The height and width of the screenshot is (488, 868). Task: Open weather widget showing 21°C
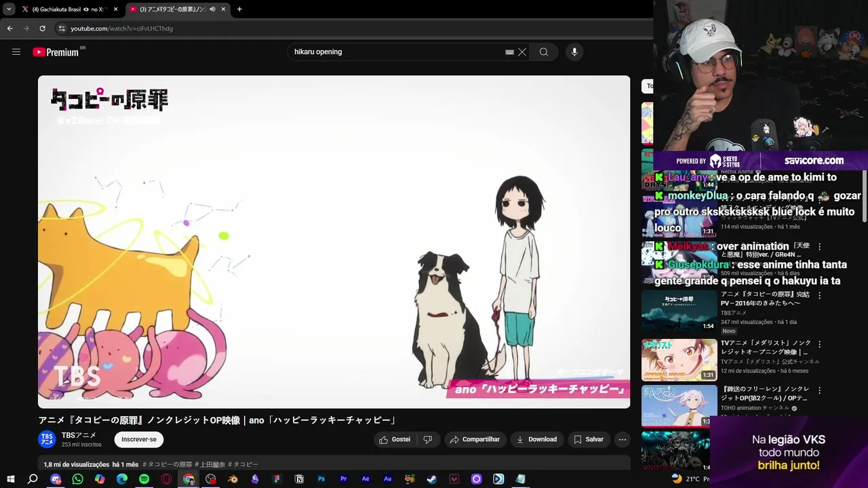tap(690, 479)
